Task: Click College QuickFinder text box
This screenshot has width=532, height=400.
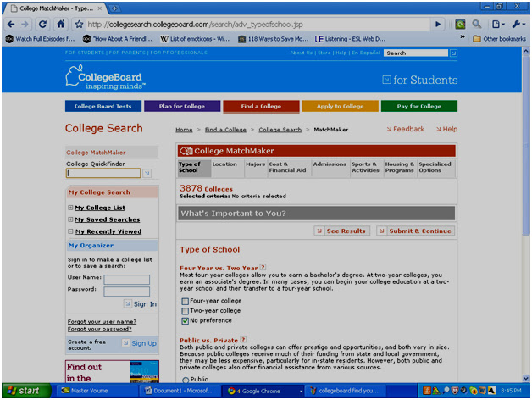Action: [x=103, y=173]
